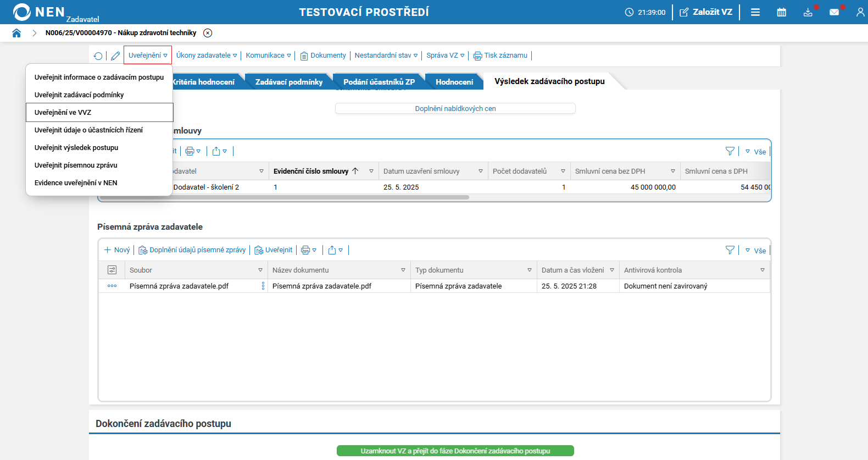This screenshot has width=868, height=460.
Task: Open the calendar icon in header
Action: (781, 12)
